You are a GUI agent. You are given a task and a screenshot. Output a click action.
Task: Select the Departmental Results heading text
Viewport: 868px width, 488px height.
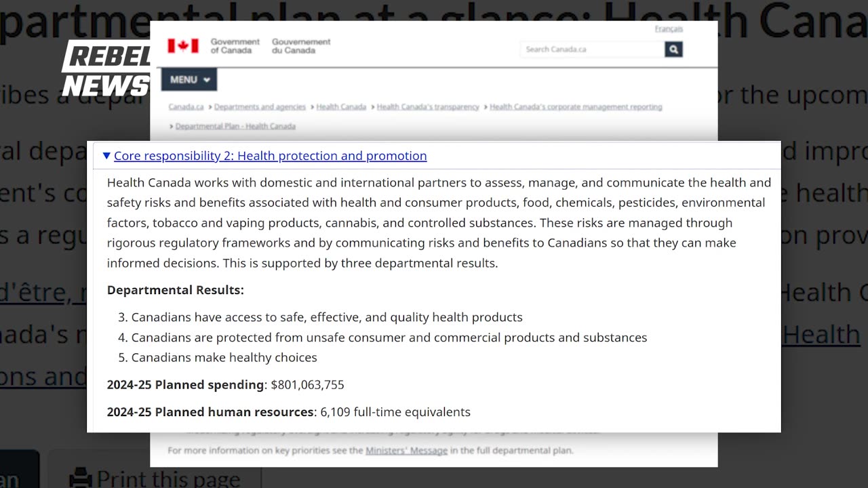coord(176,290)
